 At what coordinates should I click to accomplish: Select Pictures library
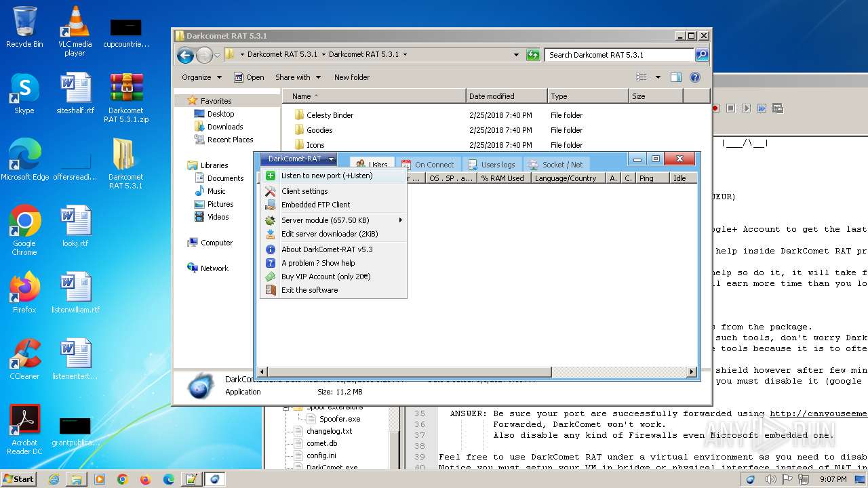220,204
